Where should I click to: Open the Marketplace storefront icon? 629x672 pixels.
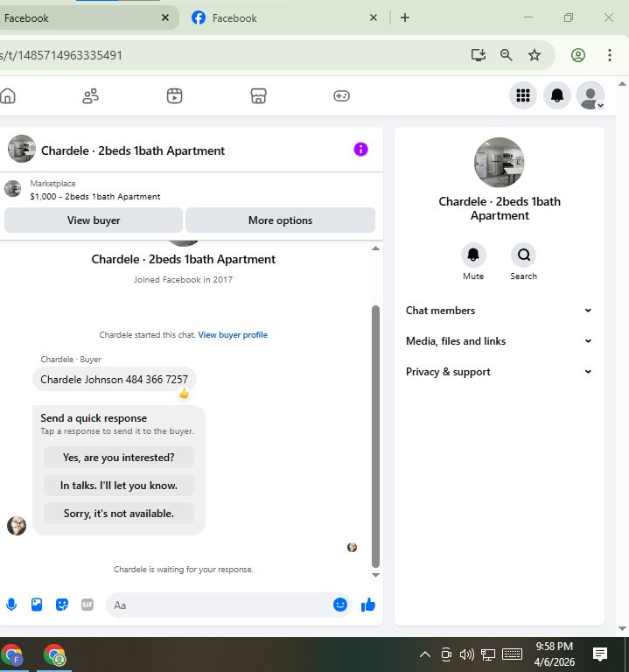pos(258,95)
